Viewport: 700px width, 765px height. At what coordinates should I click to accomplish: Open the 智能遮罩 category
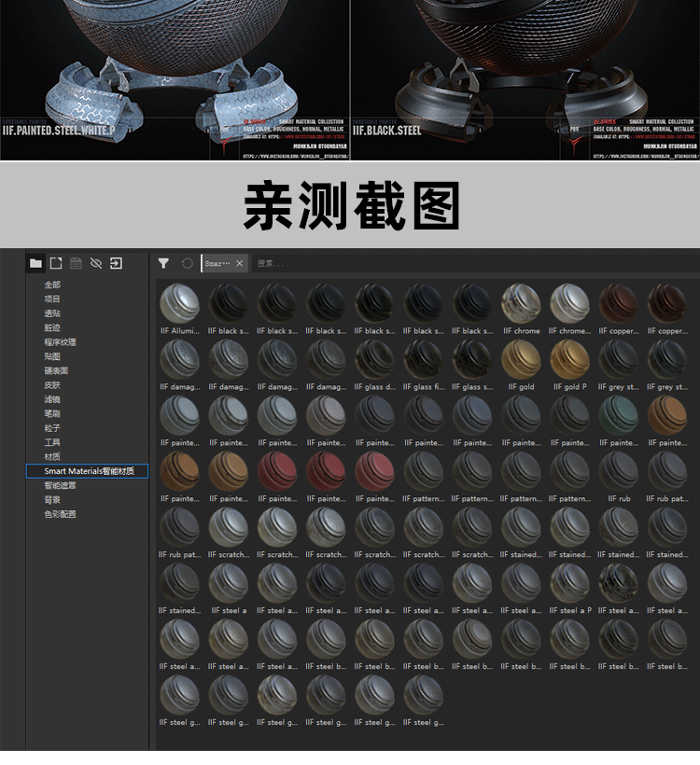pyautogui.click(x=60, y=485)
